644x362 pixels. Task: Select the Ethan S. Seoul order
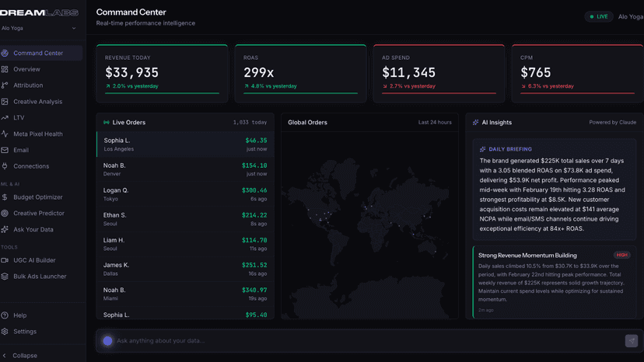click(x=185, y=219)
